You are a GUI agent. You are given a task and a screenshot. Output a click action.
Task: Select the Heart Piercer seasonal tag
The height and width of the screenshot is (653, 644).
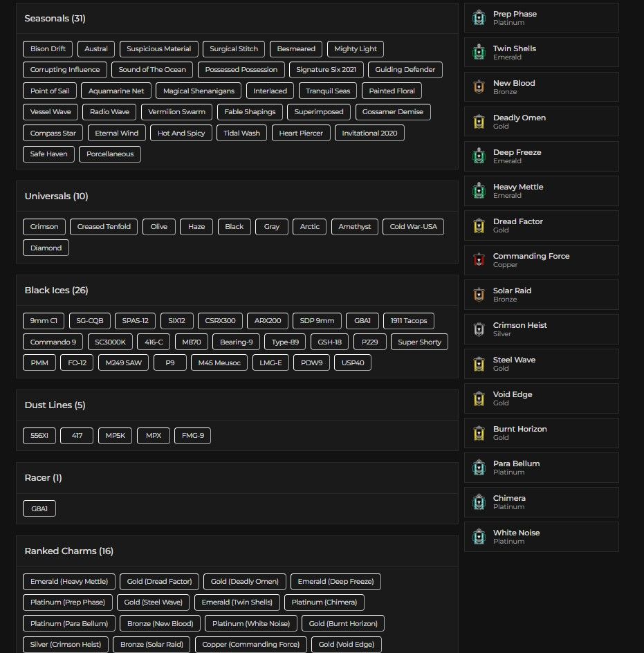coord(301,134)
